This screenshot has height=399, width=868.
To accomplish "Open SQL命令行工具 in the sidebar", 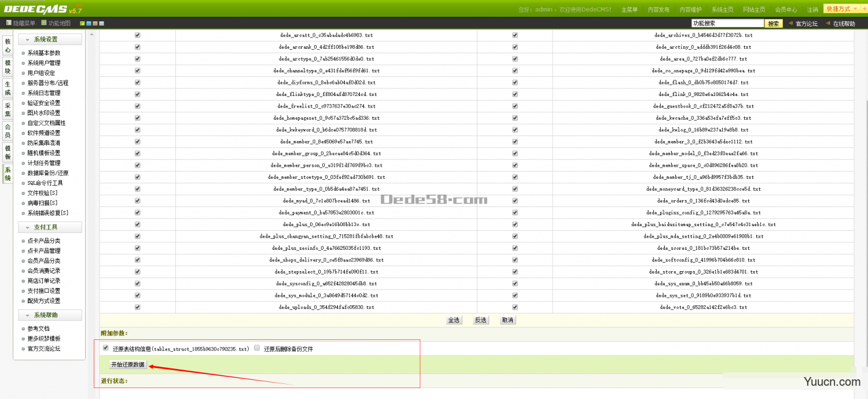I will [45, 183].
